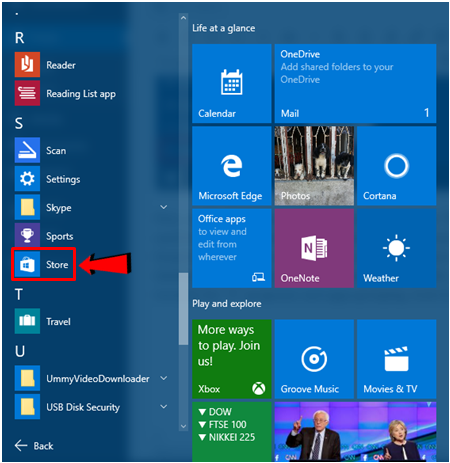The image size is (450, 463).
Task: Click the R letter group header
Action: tap(19, 38)
